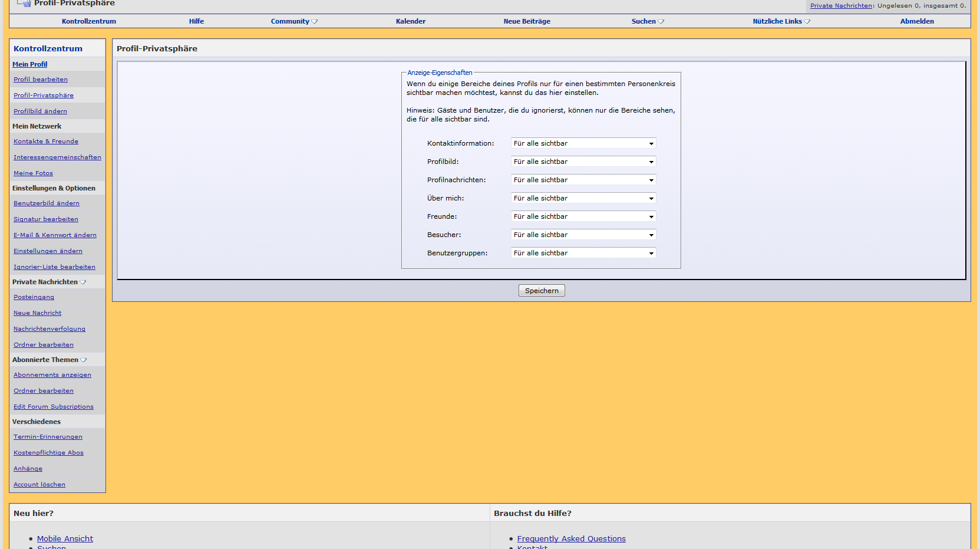The height and width of the screenshot is (549, 980).
Task: Open the Benutzergruppen visibility dropdown
Action: pyautogui.click(x=583, y=253)
